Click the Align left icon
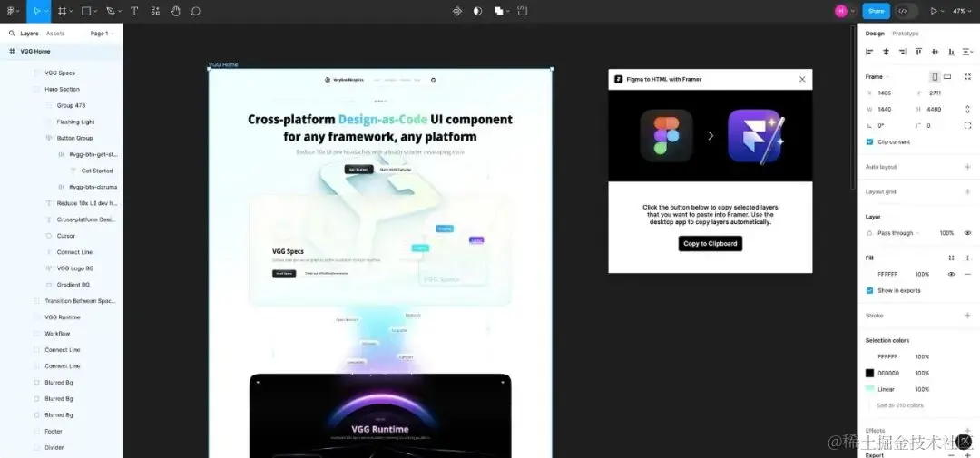980x458 pixels. click(x=869, y=52)
